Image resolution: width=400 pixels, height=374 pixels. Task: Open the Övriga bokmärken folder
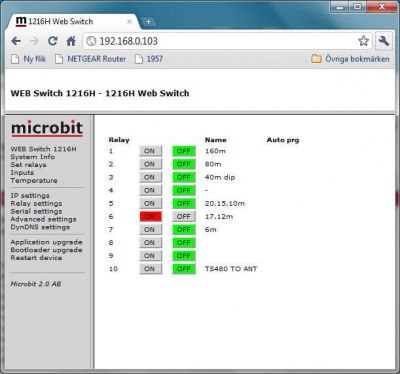350,59
